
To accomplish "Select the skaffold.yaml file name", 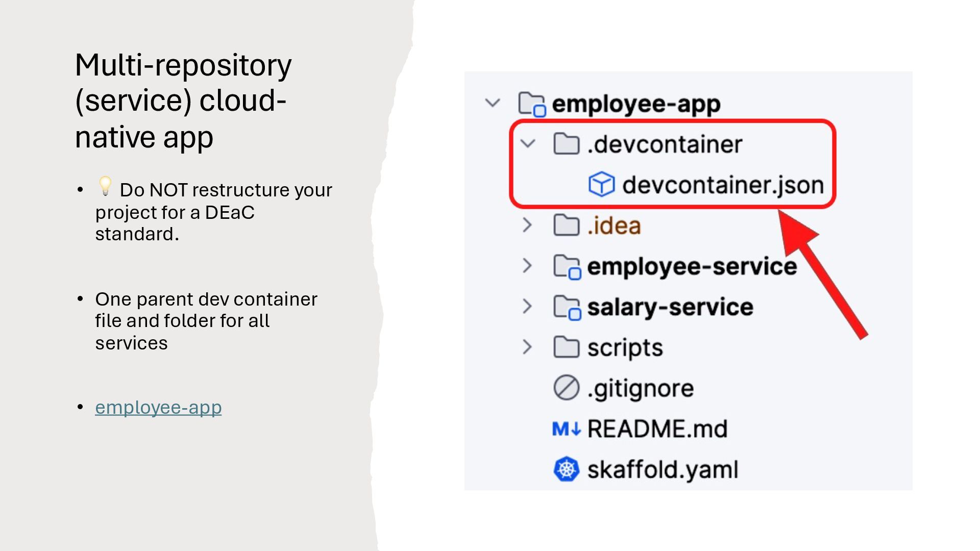I will (663, 470).
